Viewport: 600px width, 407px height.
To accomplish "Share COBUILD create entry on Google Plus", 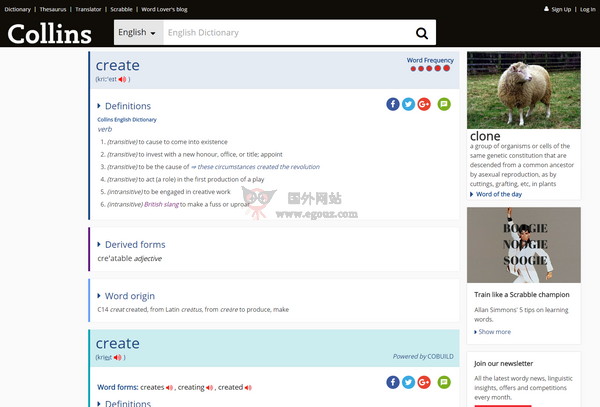I will 424,382.
